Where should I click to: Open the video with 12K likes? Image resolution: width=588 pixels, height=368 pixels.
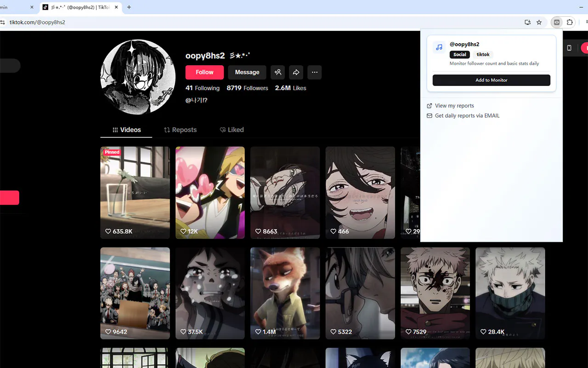point(210,193)
